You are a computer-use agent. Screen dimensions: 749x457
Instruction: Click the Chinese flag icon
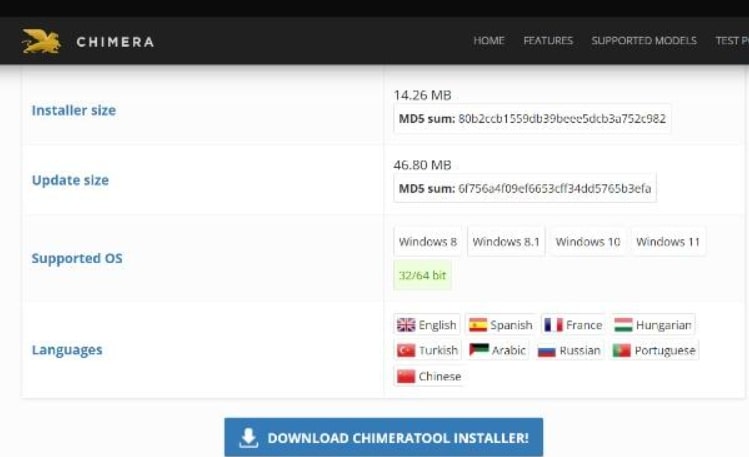406,376
